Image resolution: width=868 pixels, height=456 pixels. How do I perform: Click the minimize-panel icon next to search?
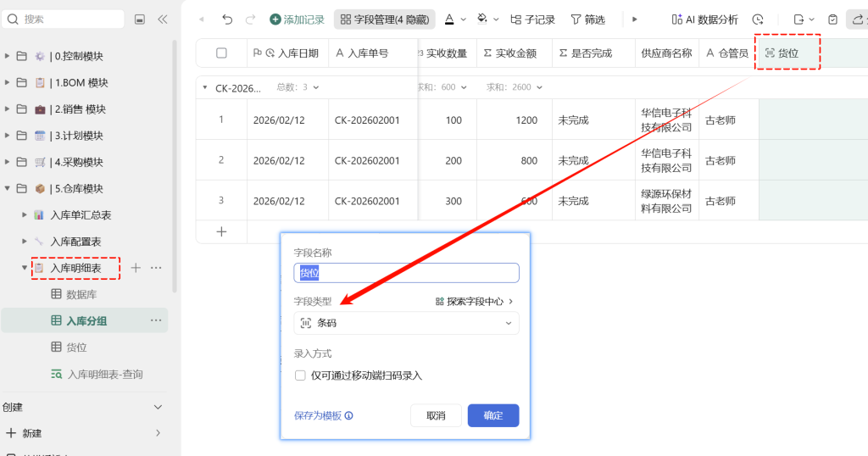tap(140, 19)
